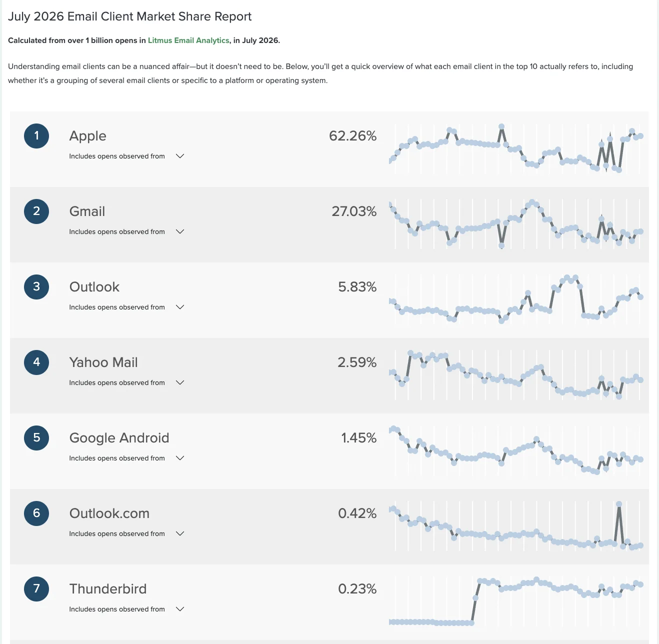This screenshot has width=659, height=644.
Task: Click the rank 7 circle badge
Action: [x=36, y=589]
